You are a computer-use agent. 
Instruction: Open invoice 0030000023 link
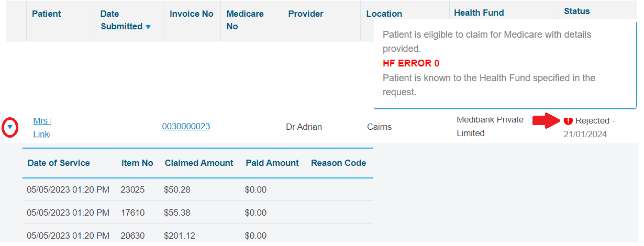[x=186, y=127]
